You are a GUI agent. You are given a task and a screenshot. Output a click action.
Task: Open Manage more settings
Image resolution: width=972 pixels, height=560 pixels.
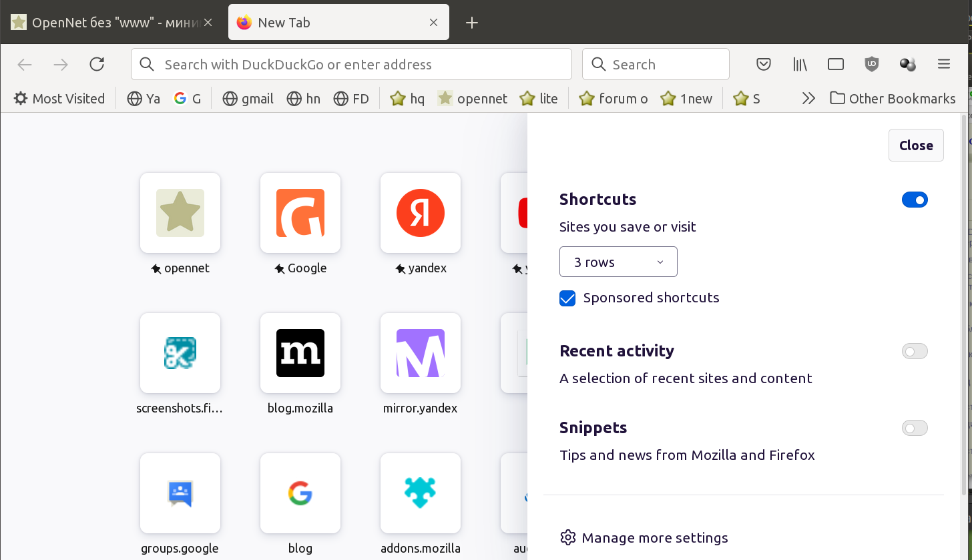tap(644, 538)
